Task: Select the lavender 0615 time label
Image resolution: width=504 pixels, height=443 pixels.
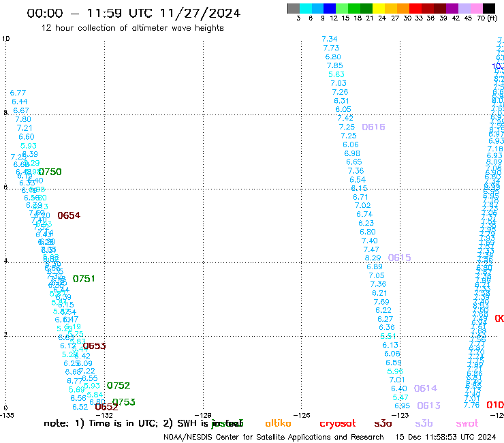Action: pos(399,258)
